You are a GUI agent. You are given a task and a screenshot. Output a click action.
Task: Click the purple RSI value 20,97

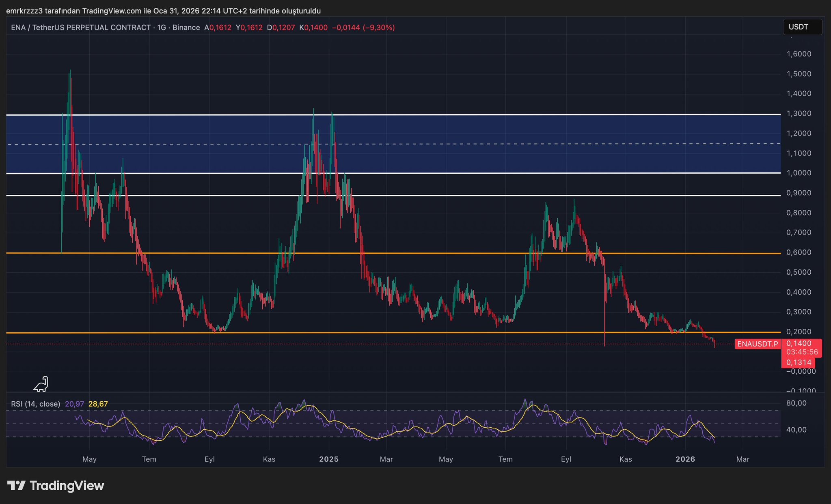(x=74, y=404)
